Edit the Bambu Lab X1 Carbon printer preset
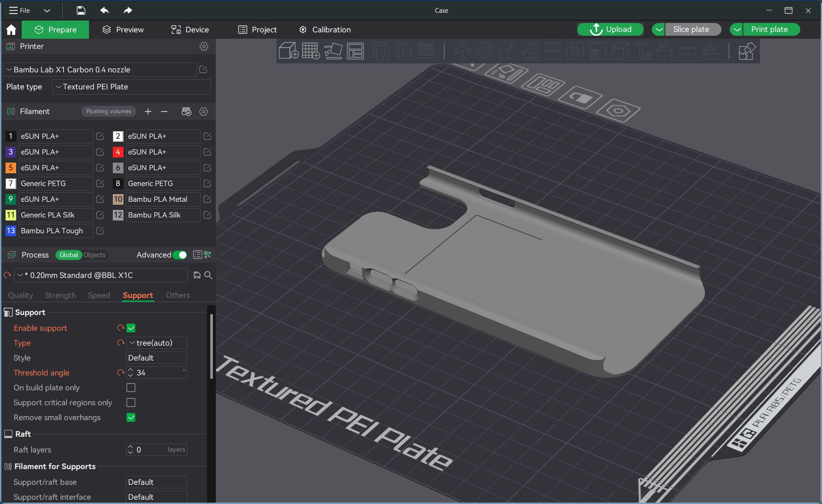 tap(203, 69)
